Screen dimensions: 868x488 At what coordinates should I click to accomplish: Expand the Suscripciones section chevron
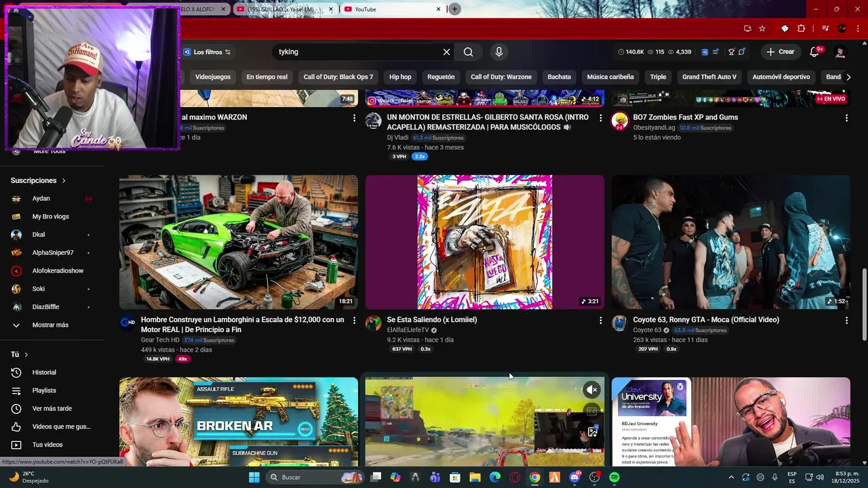64,181
